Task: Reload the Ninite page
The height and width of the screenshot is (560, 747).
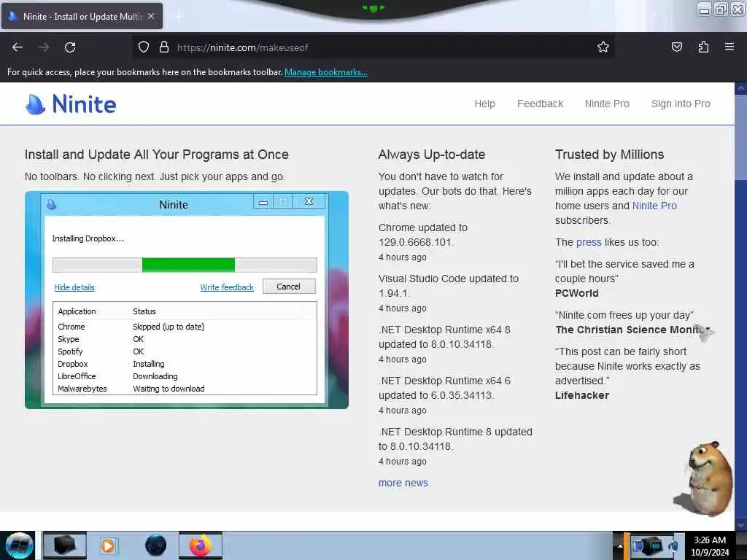Action: (x=70, y=47)
